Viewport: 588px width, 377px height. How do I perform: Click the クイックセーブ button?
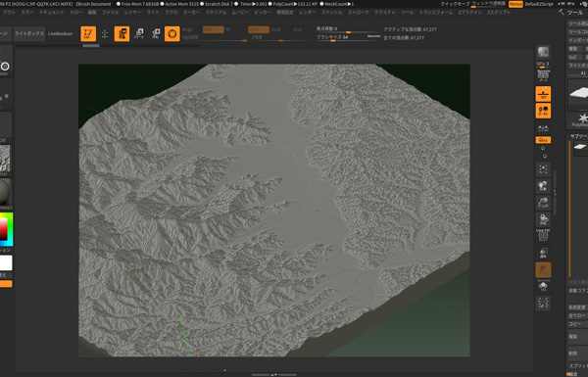click(x=455, y=4)
